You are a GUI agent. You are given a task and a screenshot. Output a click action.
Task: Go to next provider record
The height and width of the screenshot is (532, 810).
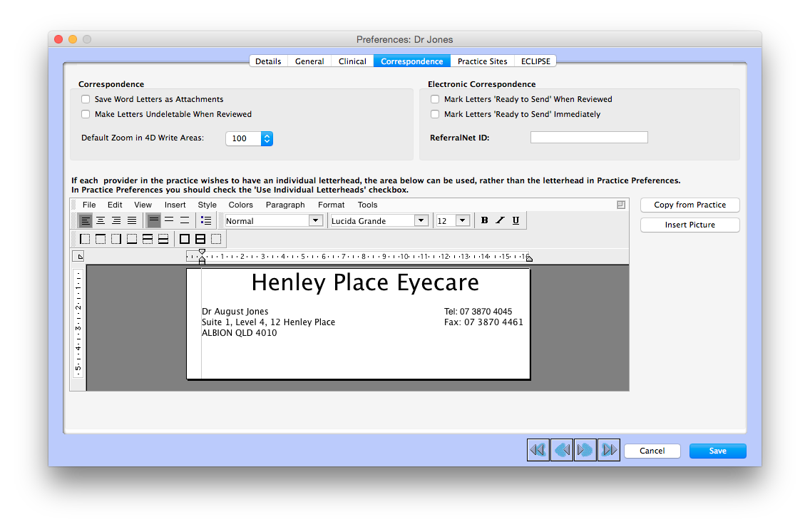[585, 451]
